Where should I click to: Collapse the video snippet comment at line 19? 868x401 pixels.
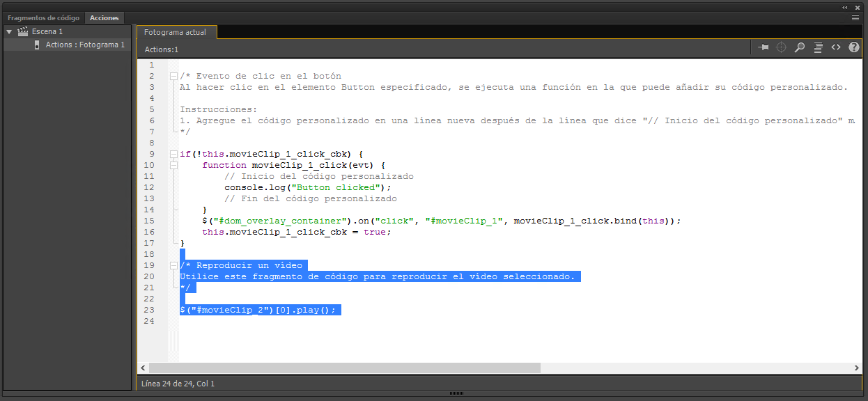click(x=173, y=265)
